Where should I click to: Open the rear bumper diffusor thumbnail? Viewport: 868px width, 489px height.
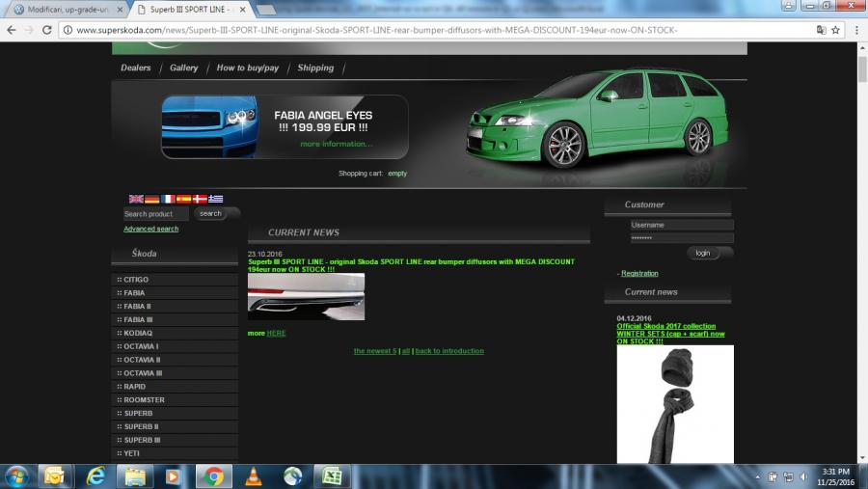tap(306, 297)
